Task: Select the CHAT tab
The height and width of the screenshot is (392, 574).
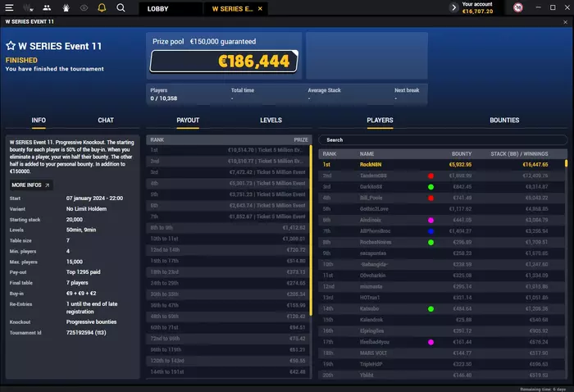Action: click(106, 120)
